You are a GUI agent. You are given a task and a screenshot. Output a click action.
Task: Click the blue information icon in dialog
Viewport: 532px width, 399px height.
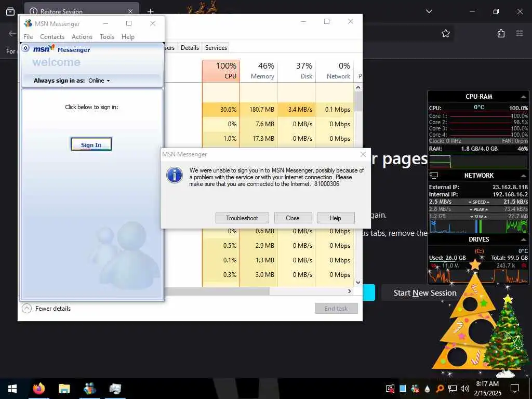pyautogui.click(x=175, y=175)
